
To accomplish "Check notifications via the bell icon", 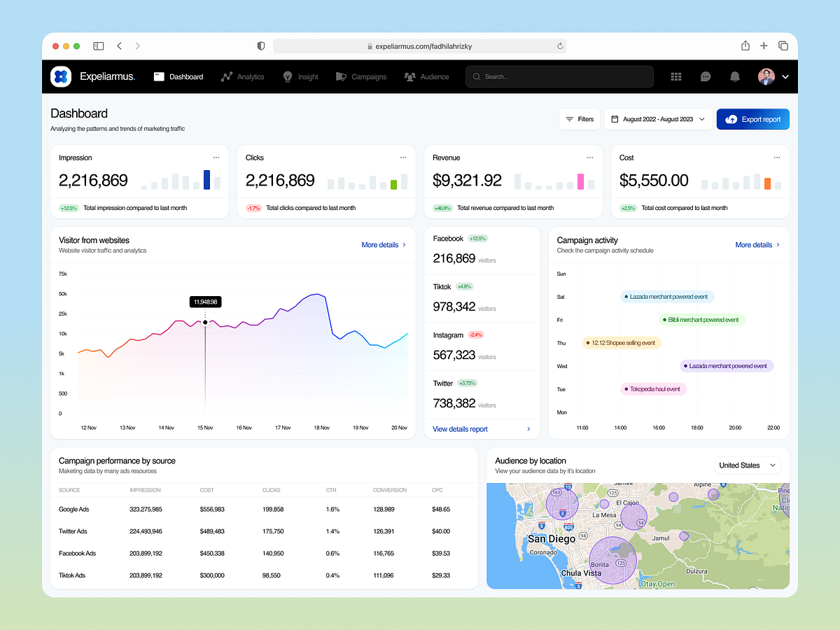I will coord(735,76).
